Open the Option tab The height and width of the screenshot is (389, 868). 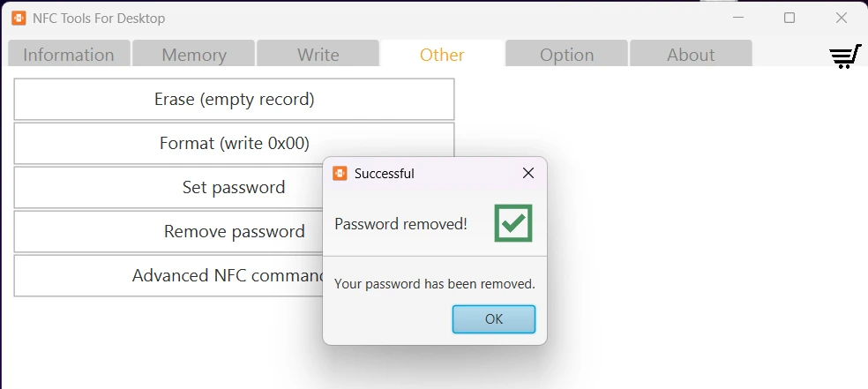pyautogui.click(x=566, y=55)
